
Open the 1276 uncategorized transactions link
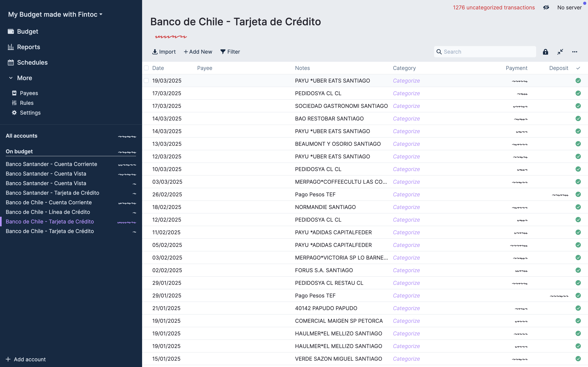click(x=493, y=8)
